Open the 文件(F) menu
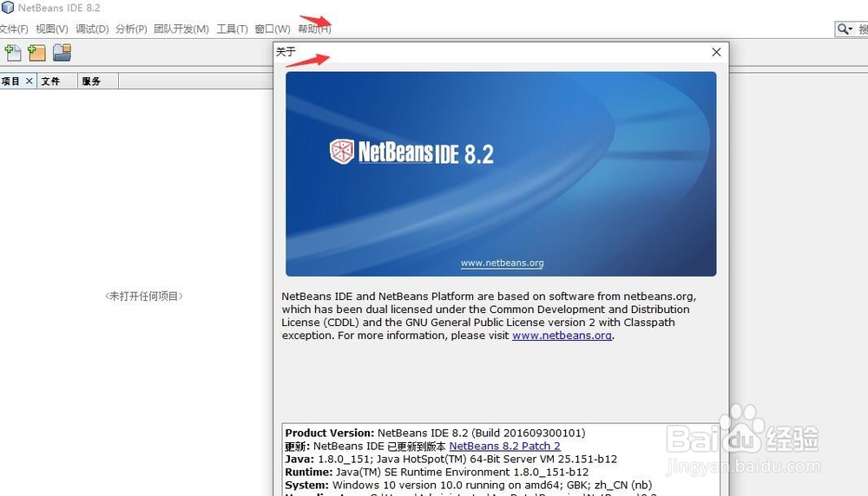Screen dimensions: 868x496 [13, 29]
